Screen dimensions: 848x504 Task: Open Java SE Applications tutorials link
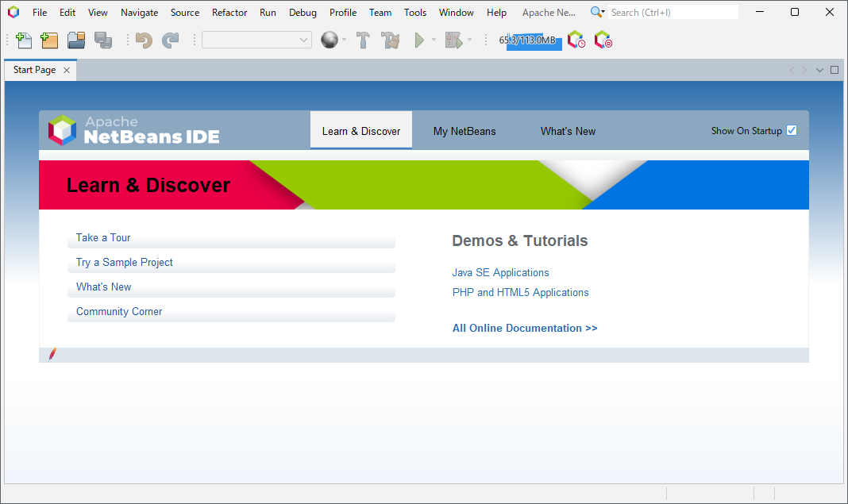tap(501, 272)
